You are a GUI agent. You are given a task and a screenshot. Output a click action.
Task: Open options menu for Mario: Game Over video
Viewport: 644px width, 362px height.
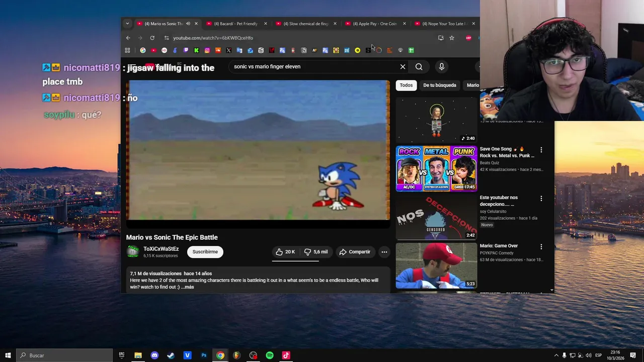point(541,247)
